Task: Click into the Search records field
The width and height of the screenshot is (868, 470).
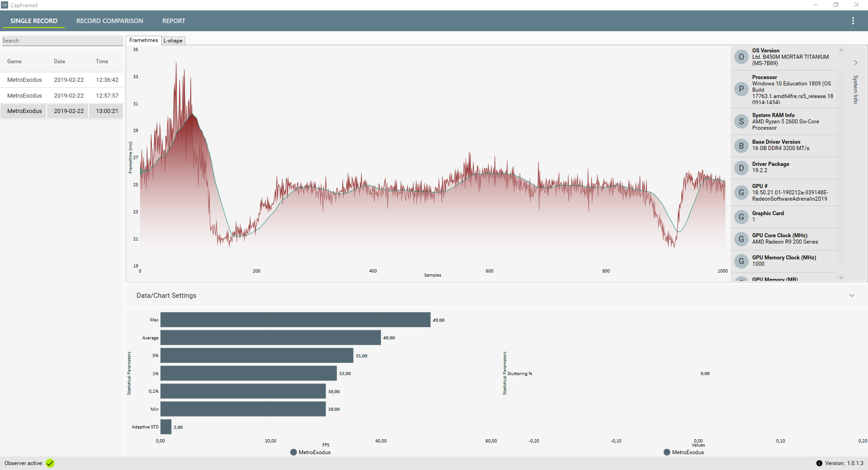Action: [x=62, y=41]
